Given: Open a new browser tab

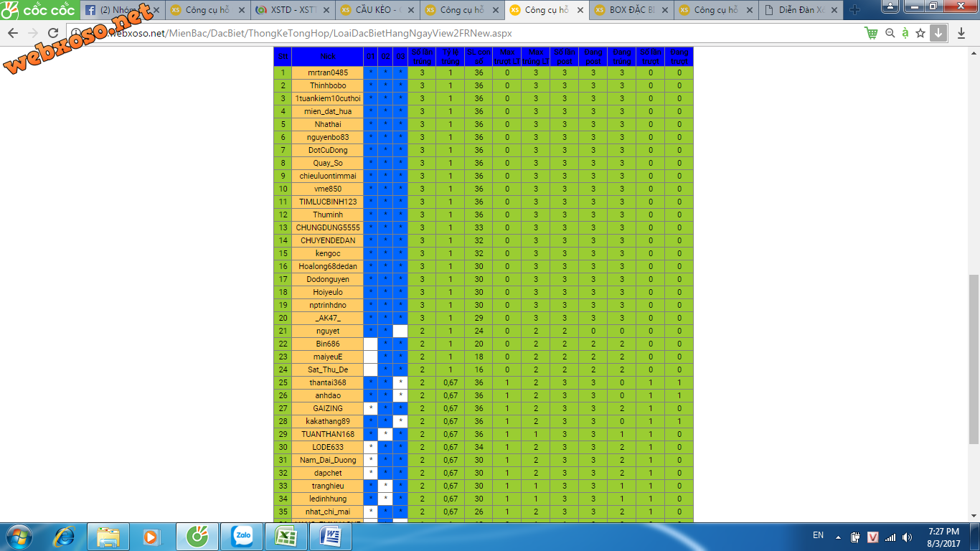Looking at the screenshot, I should pyautogui.click(x=854, y=10).
